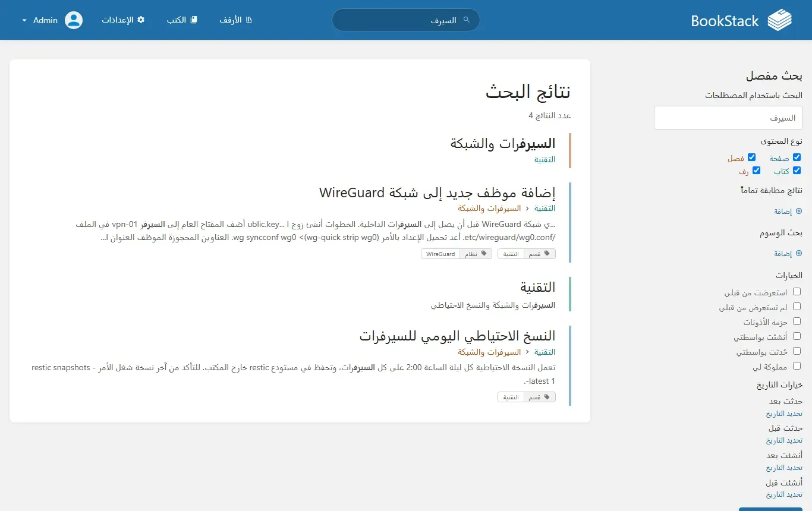This screenshot has width=812, height=511.
Task: Open the الكتب books menu item
Action: [x=182, y=20]
